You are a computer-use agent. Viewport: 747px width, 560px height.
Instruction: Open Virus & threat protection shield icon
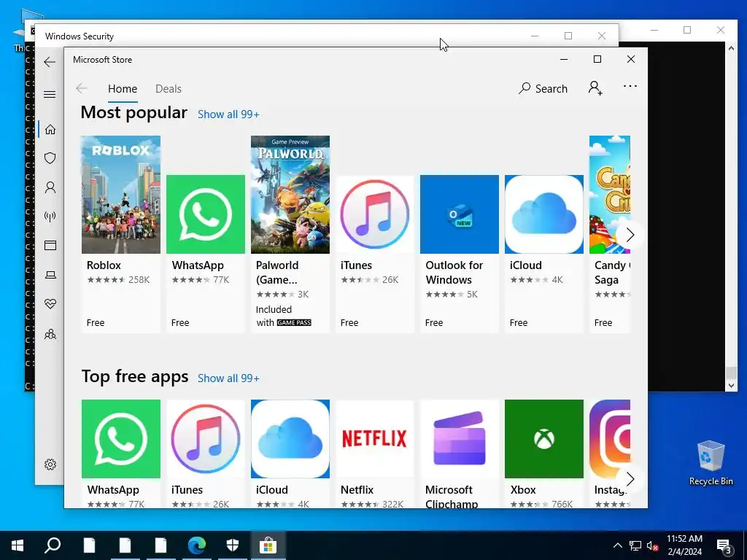click(x=50, y=158)
